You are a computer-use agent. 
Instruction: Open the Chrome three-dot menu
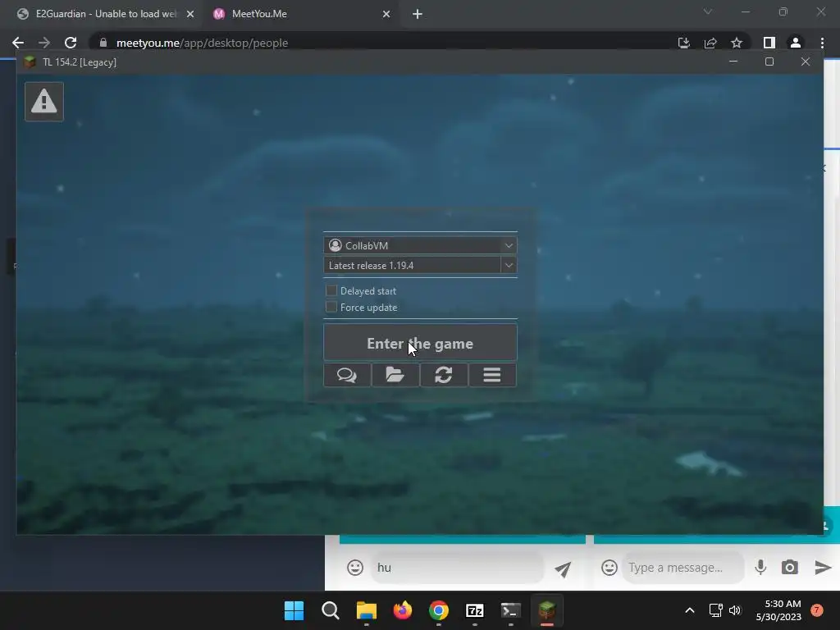coord(822,43)
